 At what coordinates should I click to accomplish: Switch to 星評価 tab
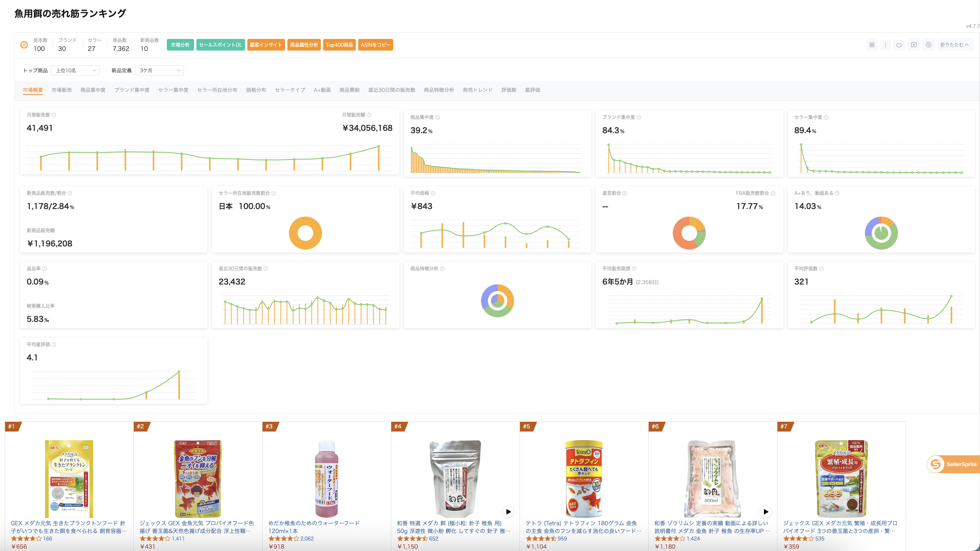(x=533, y=90)
